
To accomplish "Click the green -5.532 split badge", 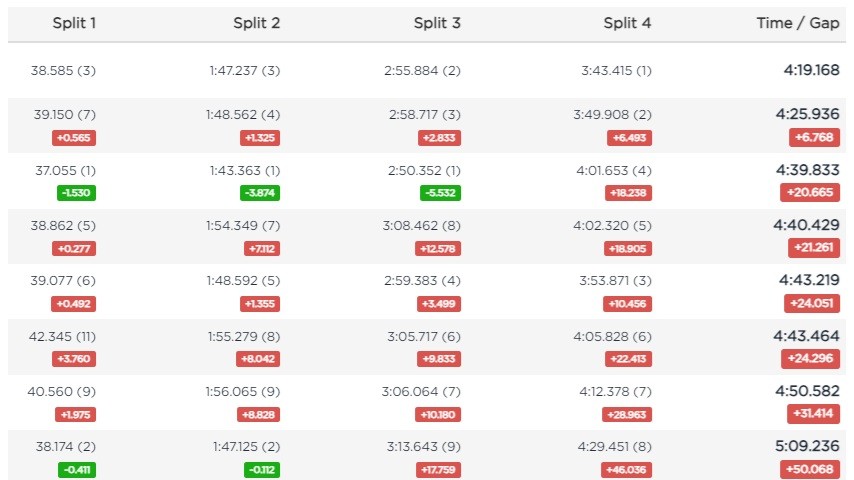I will 440,192.
